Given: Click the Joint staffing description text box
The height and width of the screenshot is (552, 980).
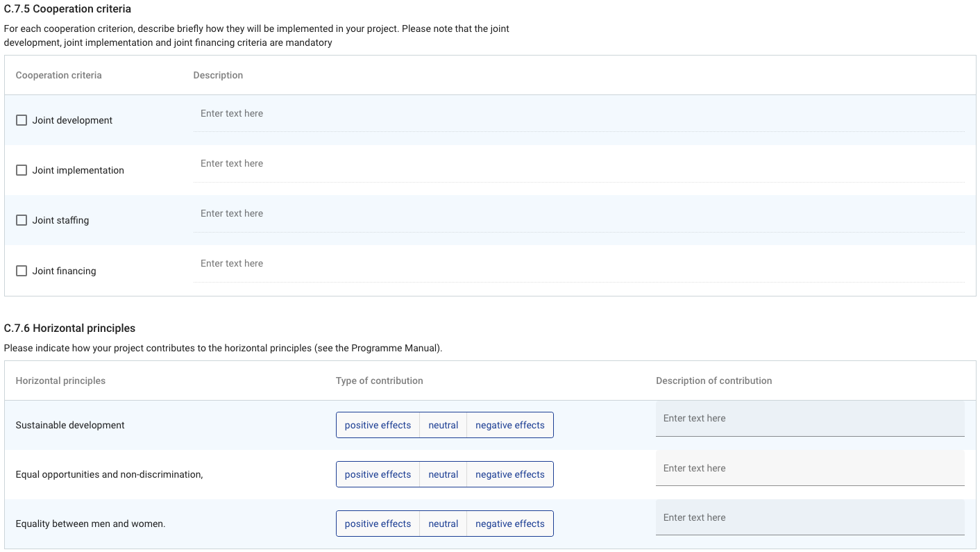Looking at the screenshot, I should pos(578,214).
